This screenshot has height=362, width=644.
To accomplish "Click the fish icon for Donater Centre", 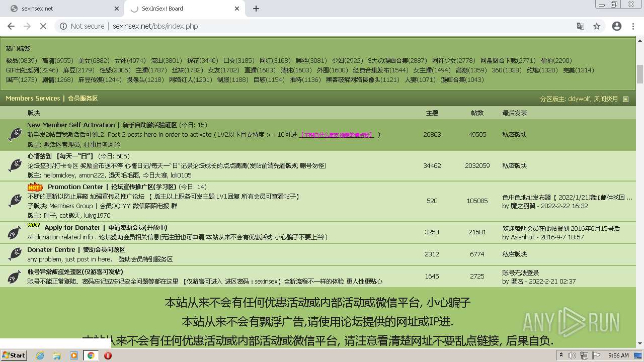I will point(15,254).
